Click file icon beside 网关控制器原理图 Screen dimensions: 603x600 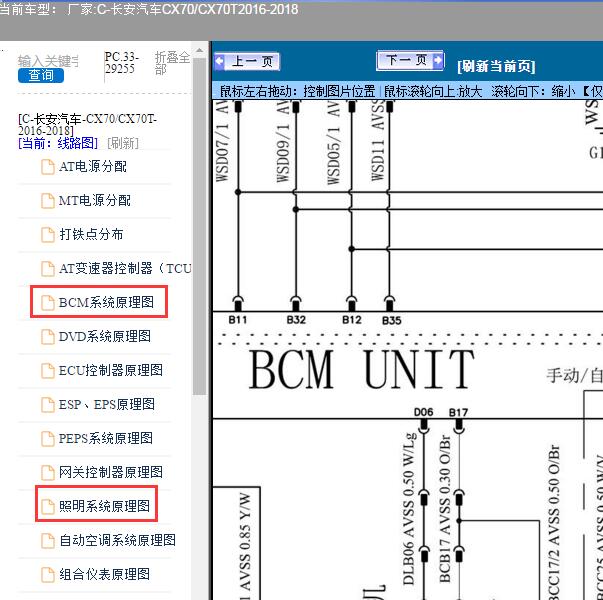coord(48,472)
